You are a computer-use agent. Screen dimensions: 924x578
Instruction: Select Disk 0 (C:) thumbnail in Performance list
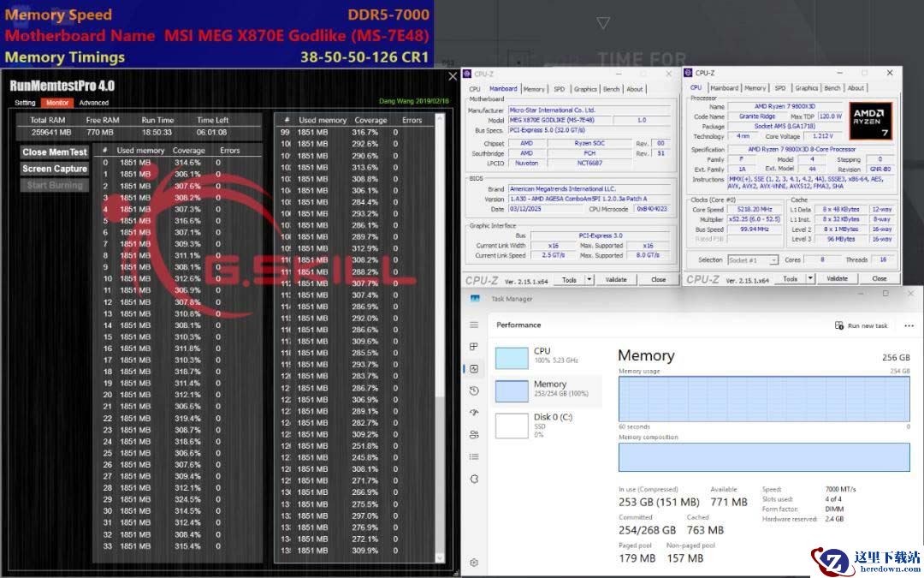pos(512,426)
